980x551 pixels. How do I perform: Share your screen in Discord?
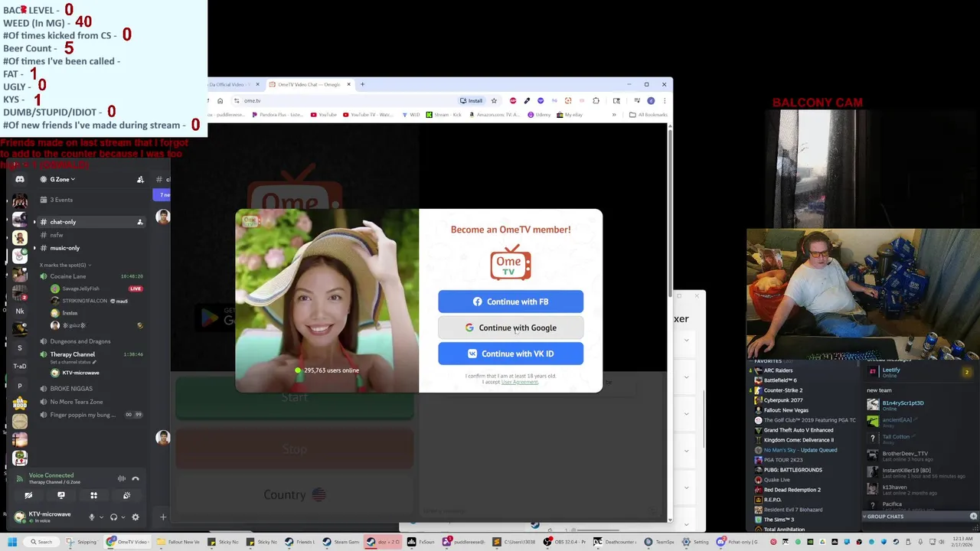coord(61,495)
